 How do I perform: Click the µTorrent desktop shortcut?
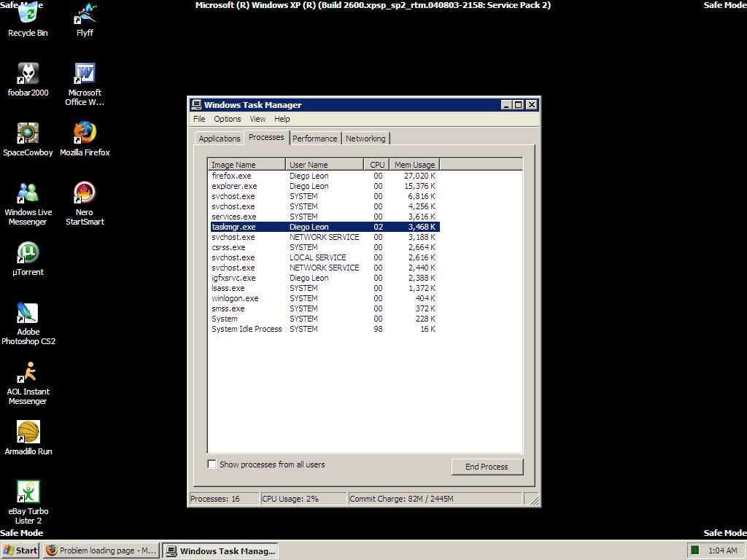coord(28,254)
